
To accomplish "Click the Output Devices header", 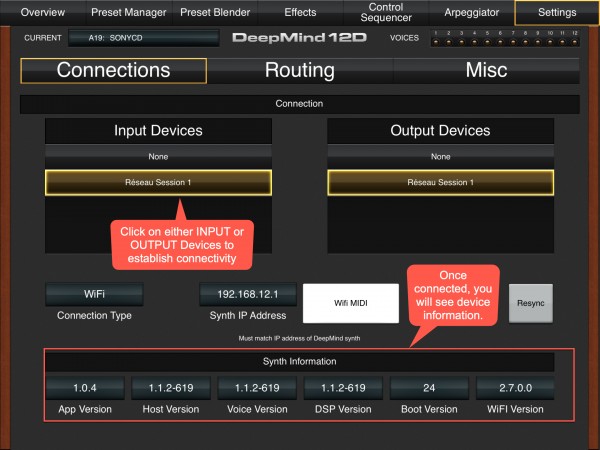I will tap(440, 131).
